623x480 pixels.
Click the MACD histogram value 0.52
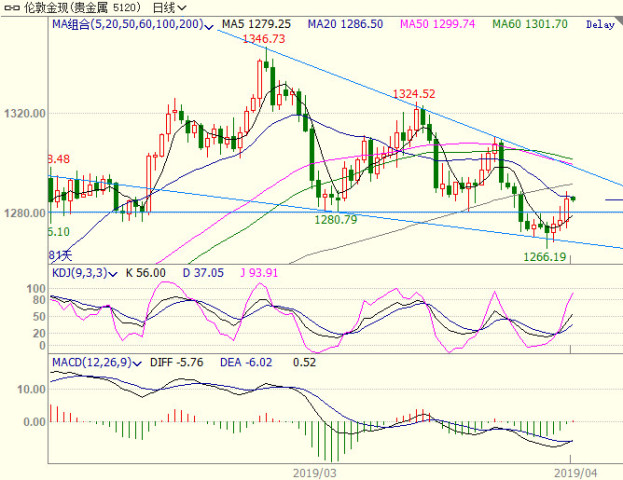(x=304, y=362)
